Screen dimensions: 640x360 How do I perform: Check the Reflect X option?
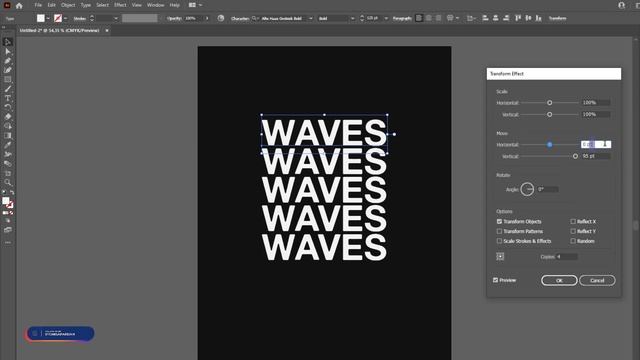point(573,221)
